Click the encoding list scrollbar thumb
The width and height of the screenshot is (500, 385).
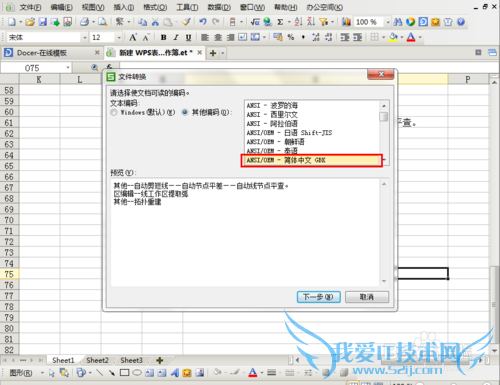[384, 117]
